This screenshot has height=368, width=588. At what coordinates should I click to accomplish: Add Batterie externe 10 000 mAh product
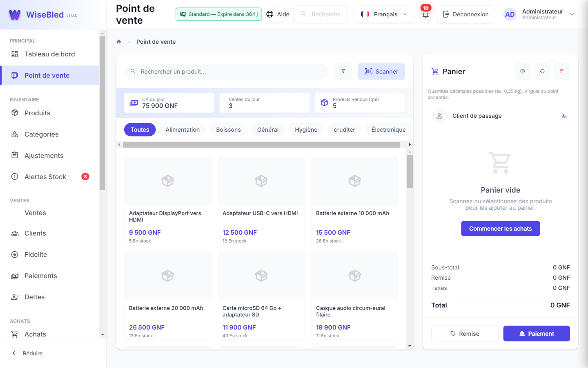click(x=354, y=200)
